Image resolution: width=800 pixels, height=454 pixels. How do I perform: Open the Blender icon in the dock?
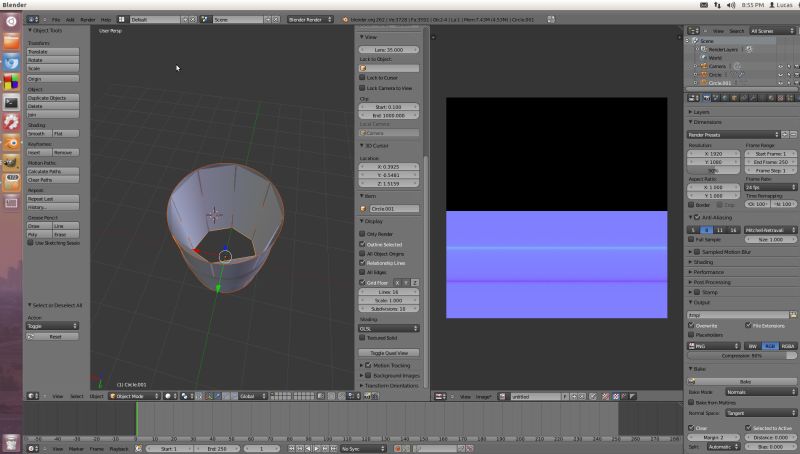coord(11,143)
